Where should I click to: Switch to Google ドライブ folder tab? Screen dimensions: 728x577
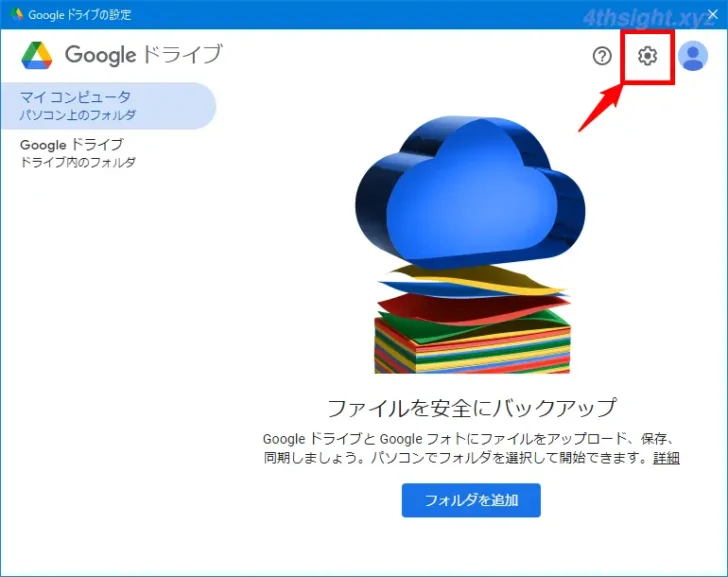(108, 153)
